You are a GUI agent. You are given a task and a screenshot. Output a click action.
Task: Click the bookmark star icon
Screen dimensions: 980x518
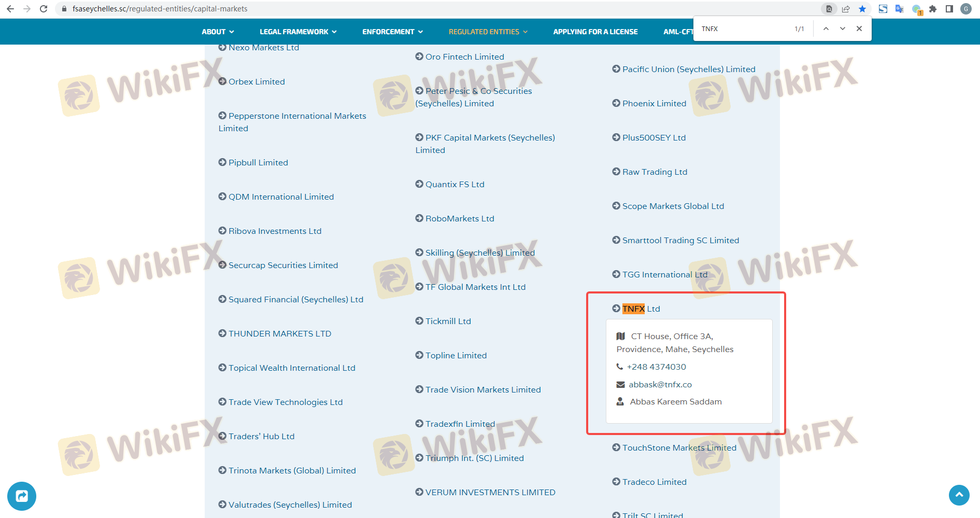point(862,9)
